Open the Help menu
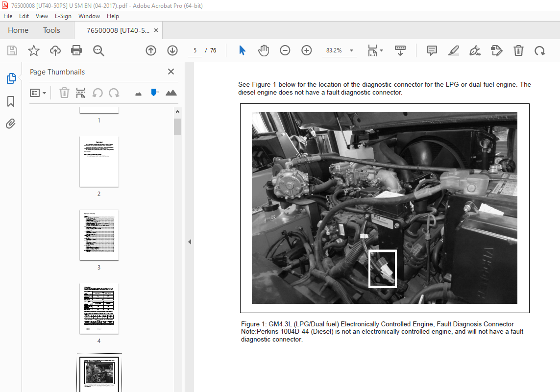Viewport: 560px width, 392px height. 113,16
